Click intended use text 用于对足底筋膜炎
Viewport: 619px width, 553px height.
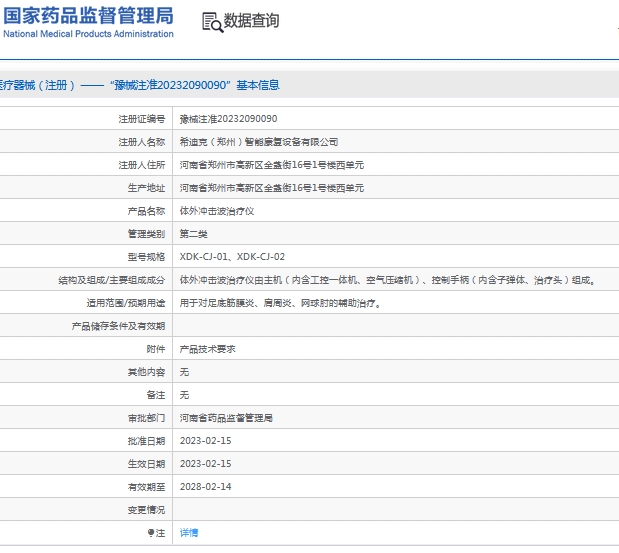point(217,303)
